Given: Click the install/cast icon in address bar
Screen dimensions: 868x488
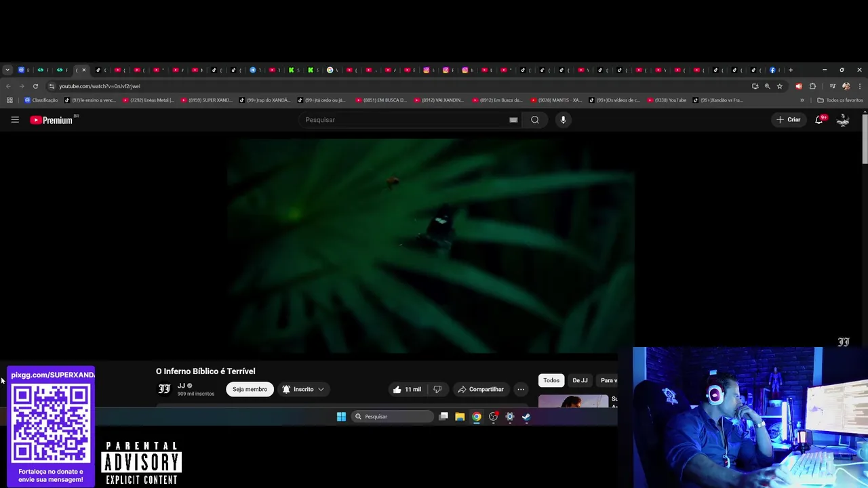Looking at the screenshot, I should 755,86.
